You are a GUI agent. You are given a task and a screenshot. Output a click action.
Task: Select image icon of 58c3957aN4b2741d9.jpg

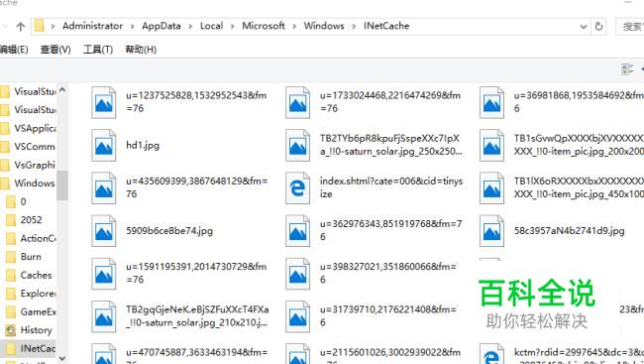tap(491, 231)
